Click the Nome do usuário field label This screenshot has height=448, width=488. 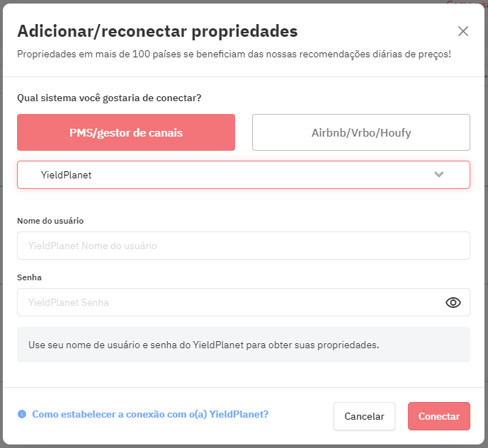(50, 221)
